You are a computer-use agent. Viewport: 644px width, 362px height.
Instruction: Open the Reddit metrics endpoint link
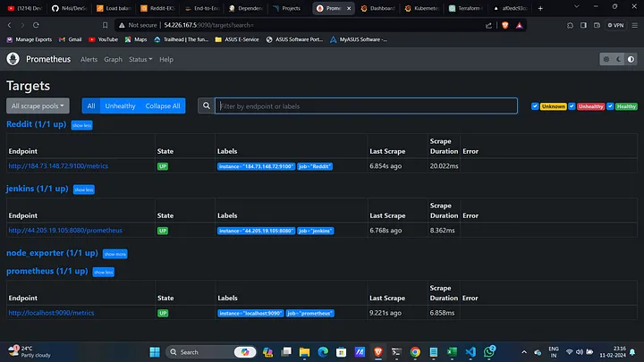[58, 166]
